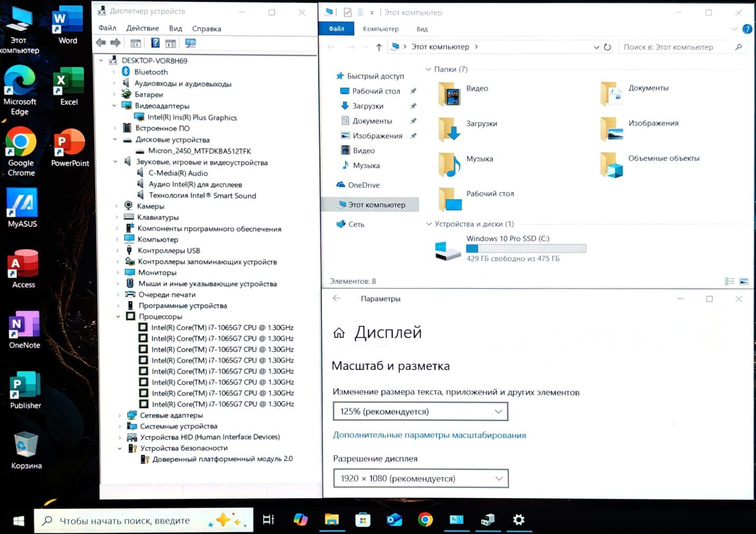The width and height of the screenshot is (756, 534).
Task: Open Word desktop shortcut
Action: (68, 25)
